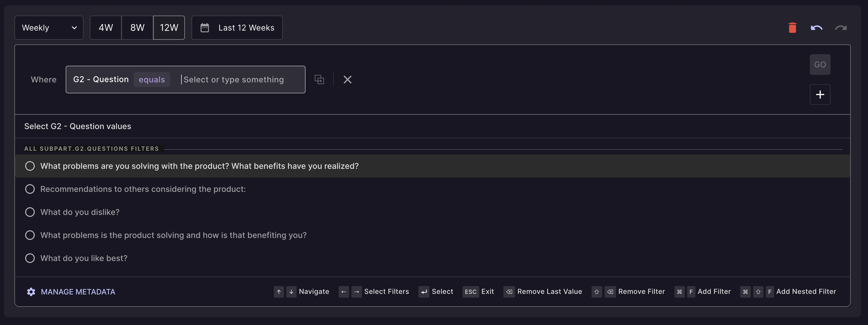Screen dimensions: 868x325
Task: Click the red trash delete icon
Action: [792, 28]
